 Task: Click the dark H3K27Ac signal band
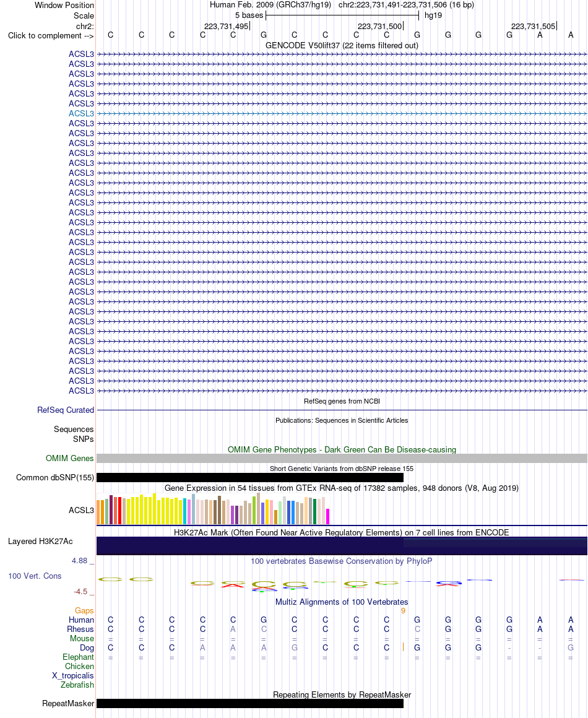click(x=342, y=546)
